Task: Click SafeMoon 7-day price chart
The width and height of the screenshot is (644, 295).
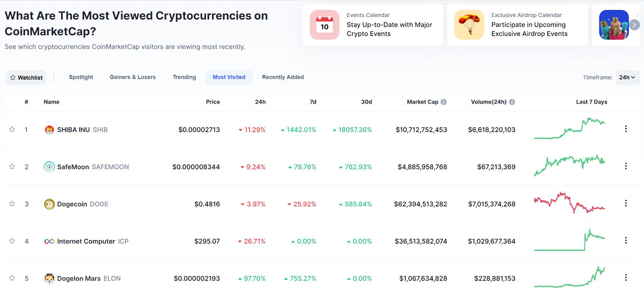Action: pyautogui.click(x=569, y=166)
